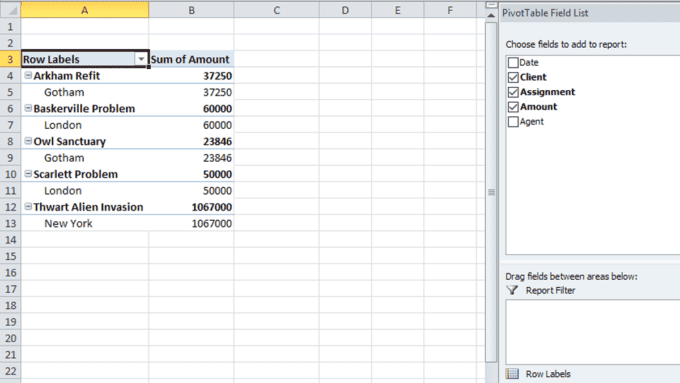Enable the Date field checkbox
Image resolution: width=680 pixels, height=383 pixels.
513,62
